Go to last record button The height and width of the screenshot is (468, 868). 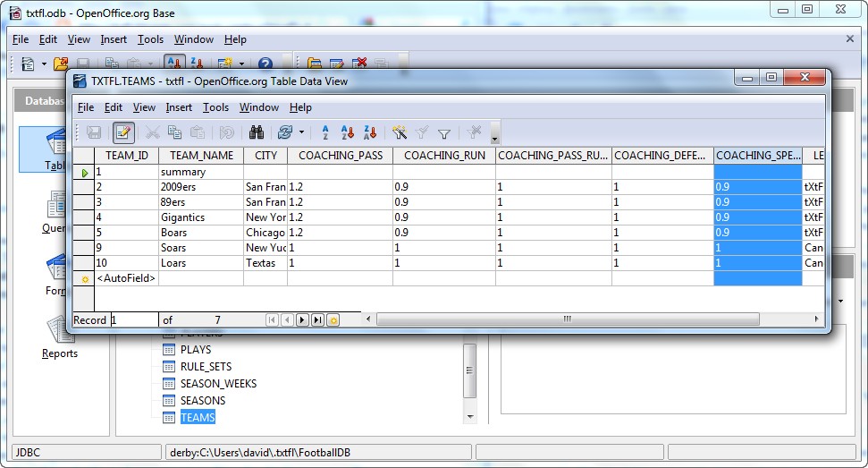coord(317,320)
